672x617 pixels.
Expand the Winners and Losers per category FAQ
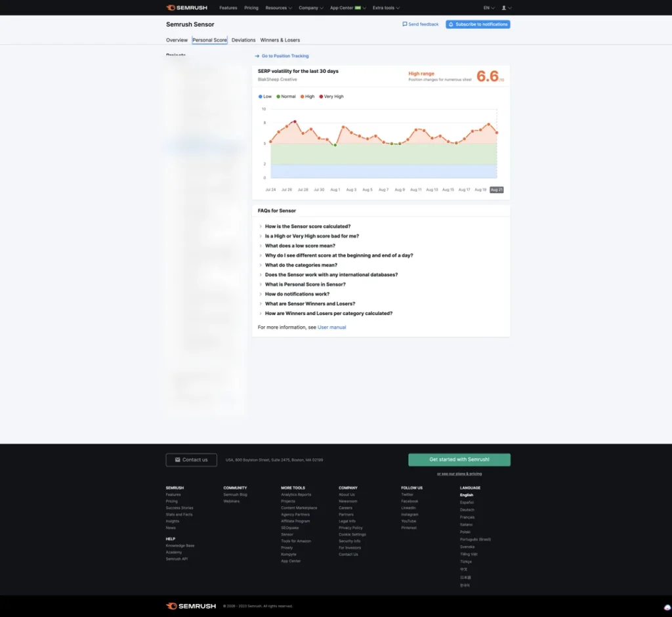[x=328, y=314]
